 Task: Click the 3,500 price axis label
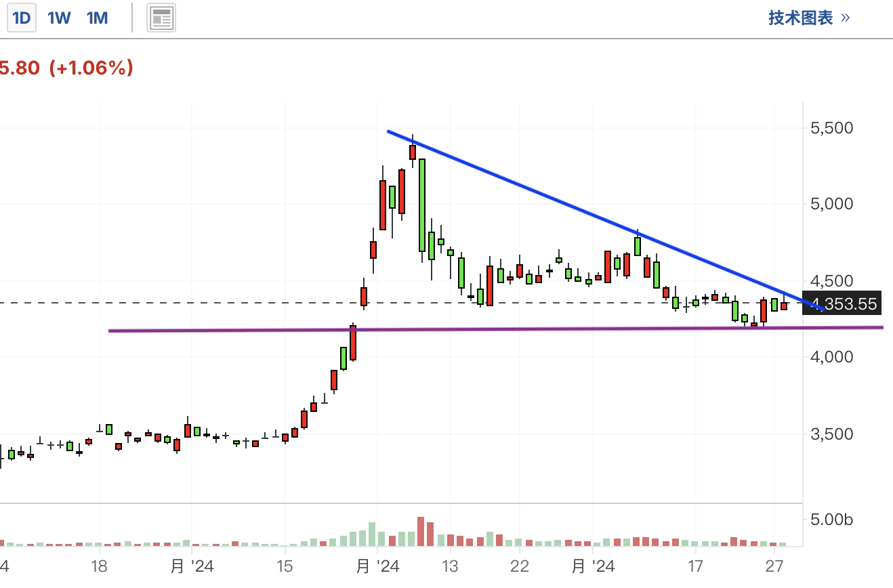click(x=831, y=434)
